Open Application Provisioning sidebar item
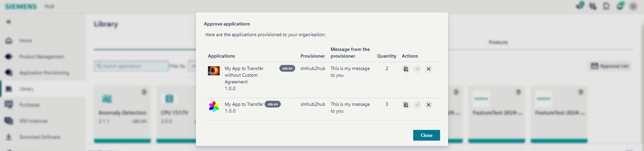 pyautogui.click(x=44, y=73)
